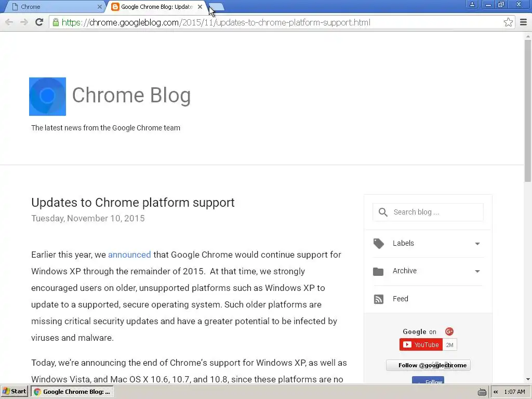The height and width of the screenshot is (399, 532).
Task: Click the RSS Feed icon
Action: tap(379, 299)
